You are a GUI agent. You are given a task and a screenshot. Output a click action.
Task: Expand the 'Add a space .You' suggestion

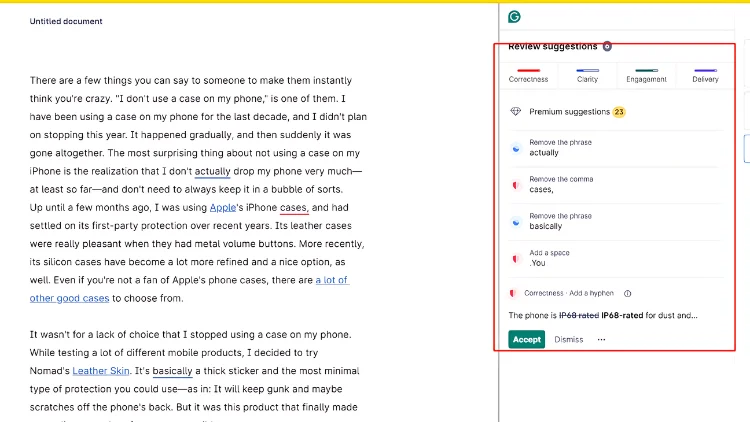point(615,258)
